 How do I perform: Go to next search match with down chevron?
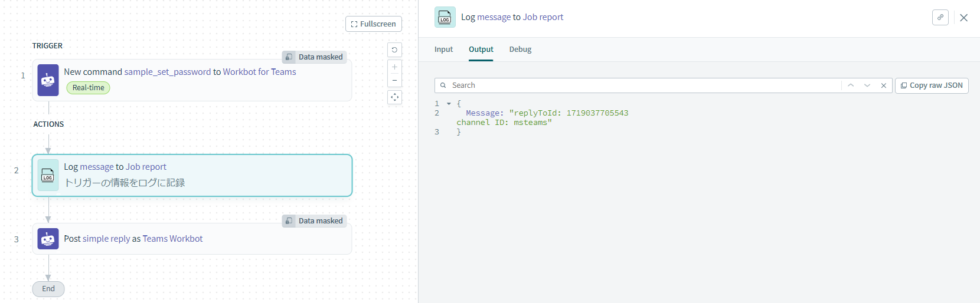[x=867, y=85]
